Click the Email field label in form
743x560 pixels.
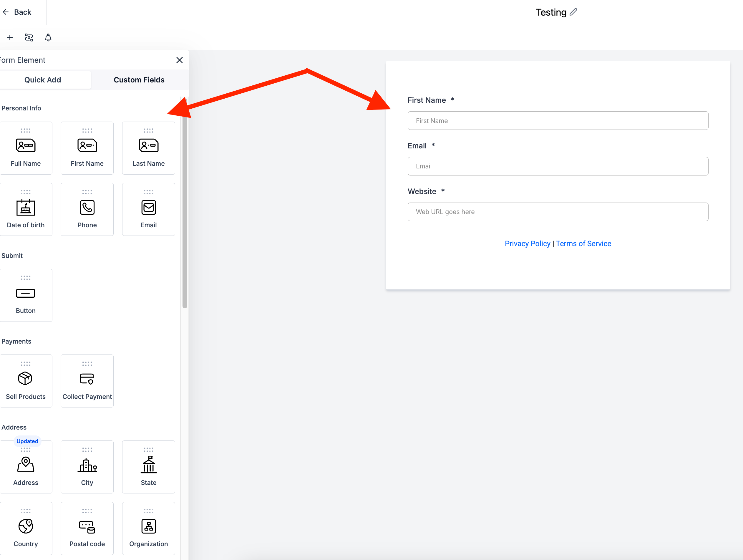pos(417,146)
